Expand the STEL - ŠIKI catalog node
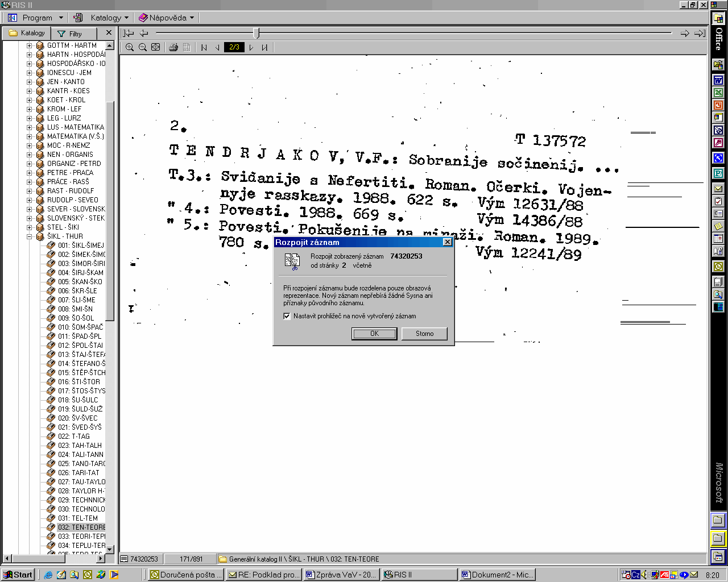Viewport: 728px width, 582px height. point(30,227)
